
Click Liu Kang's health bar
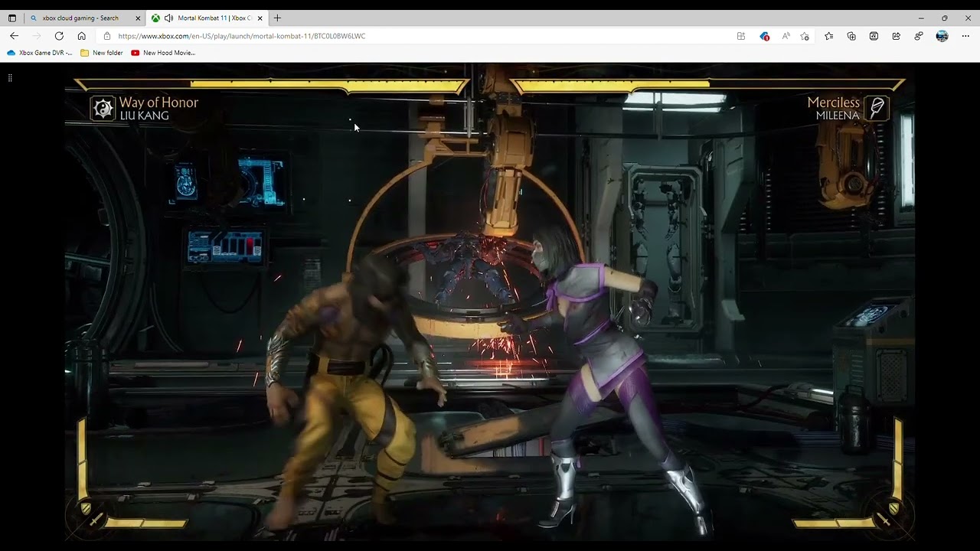point(272,85)
